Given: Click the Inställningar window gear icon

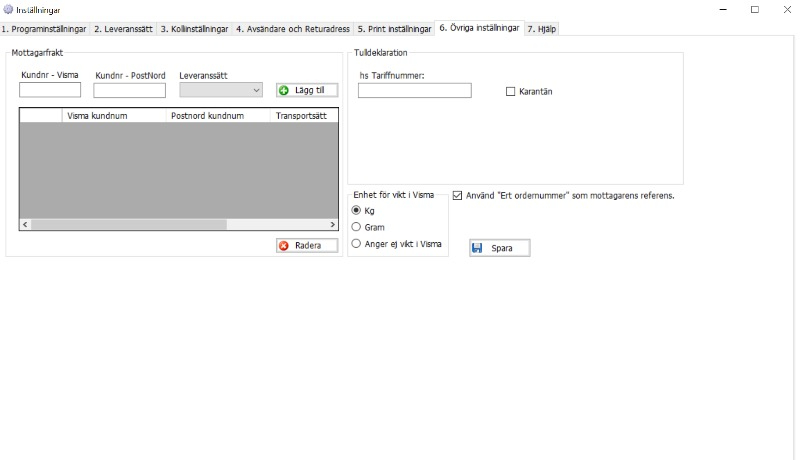Looking at the screenshot, I should coord(8,9).
